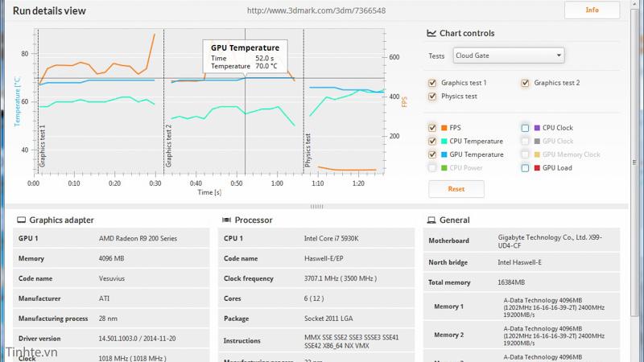Open the Tests dropdown showing Cloud Gate
The image size is (644, 362).
(508, 56)
